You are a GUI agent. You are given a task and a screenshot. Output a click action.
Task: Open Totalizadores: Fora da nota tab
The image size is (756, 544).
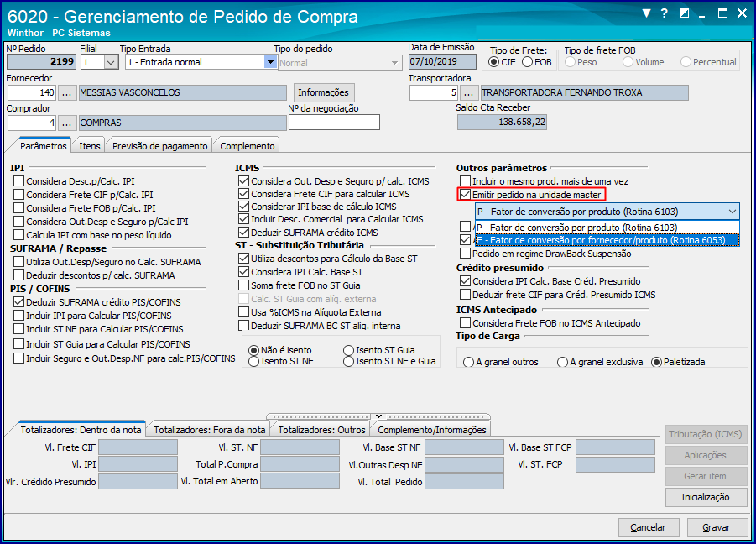[x=209, y=430]
